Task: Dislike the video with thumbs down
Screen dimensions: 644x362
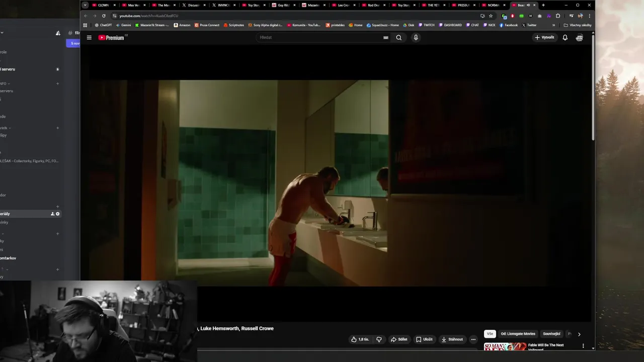Action: pos(379,339)
